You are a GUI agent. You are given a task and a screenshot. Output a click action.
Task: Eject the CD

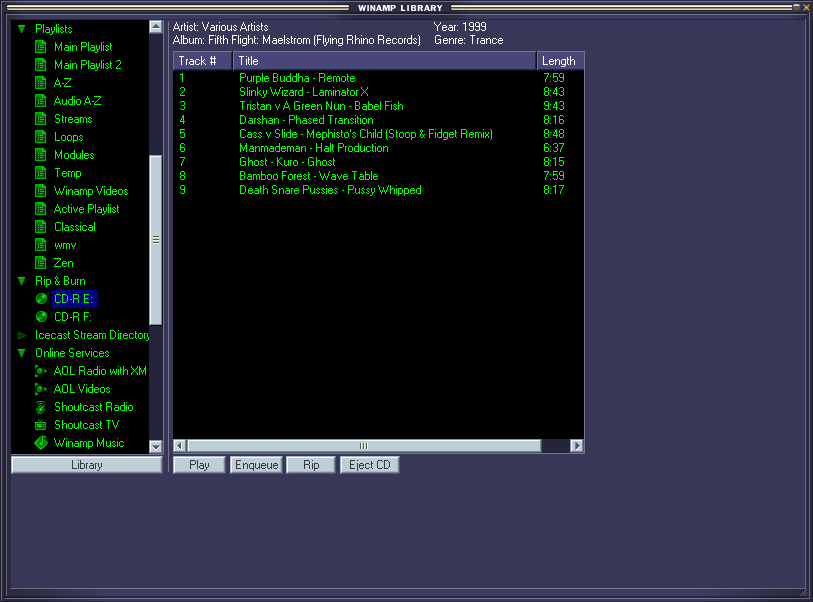pos(370,465)
